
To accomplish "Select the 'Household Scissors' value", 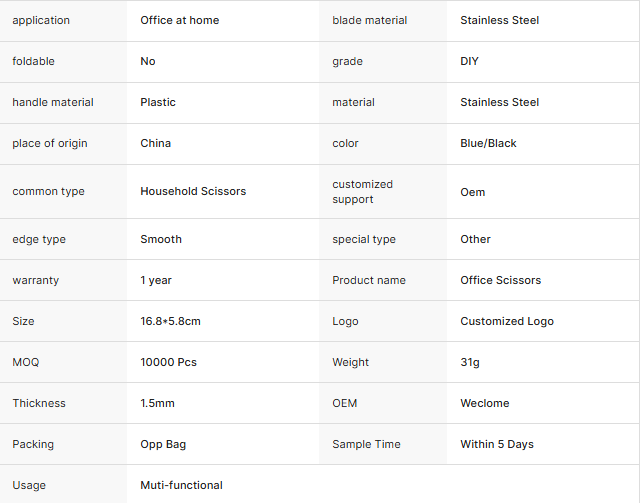I will 193,191.
